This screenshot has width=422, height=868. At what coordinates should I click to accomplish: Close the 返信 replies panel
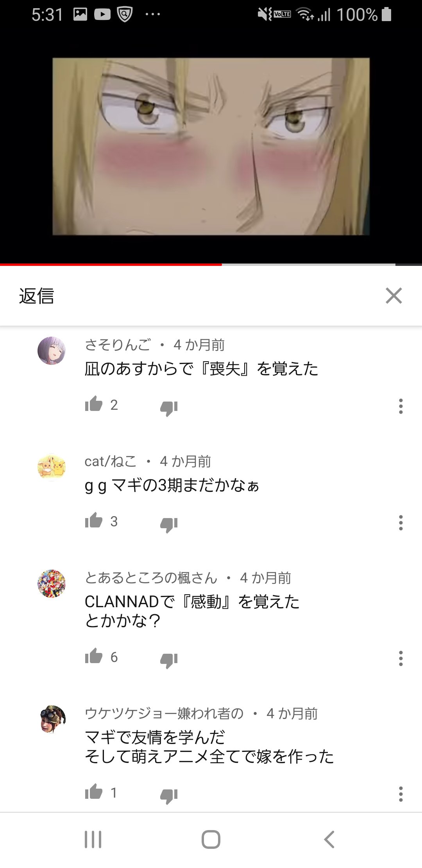tap(393, 296)
